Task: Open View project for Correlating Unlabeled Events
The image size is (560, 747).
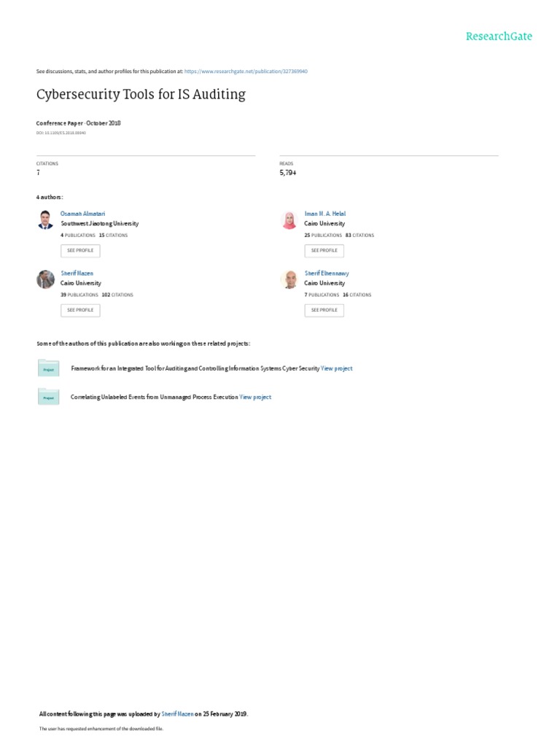Action: [255, 397]
